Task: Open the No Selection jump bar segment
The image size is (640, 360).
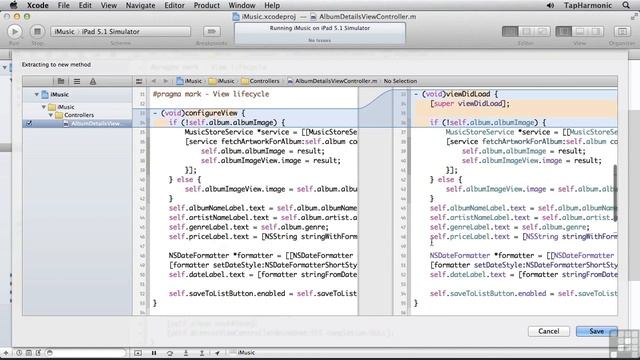Action: pyautogui.click(x=400, y=81)
